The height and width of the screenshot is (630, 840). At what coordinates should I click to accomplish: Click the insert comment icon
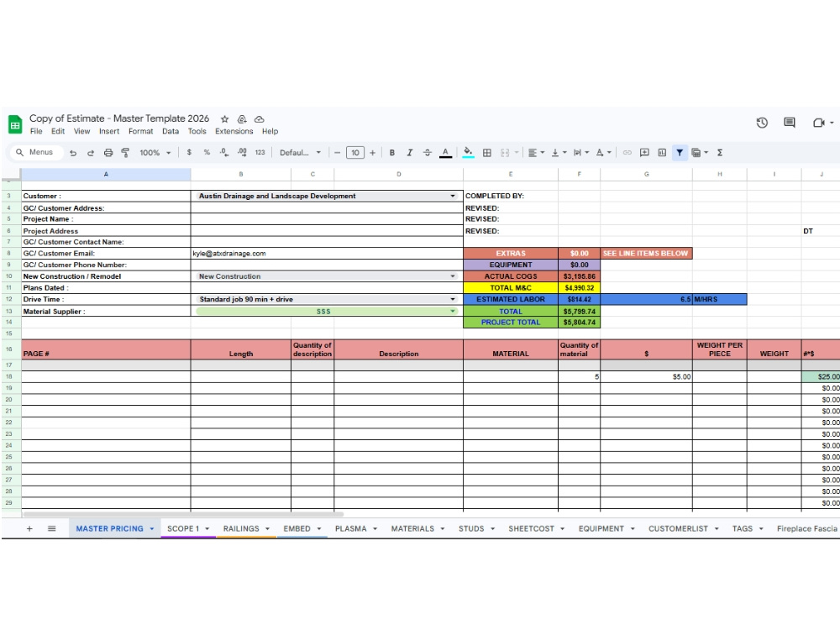[x=644, y=153]
